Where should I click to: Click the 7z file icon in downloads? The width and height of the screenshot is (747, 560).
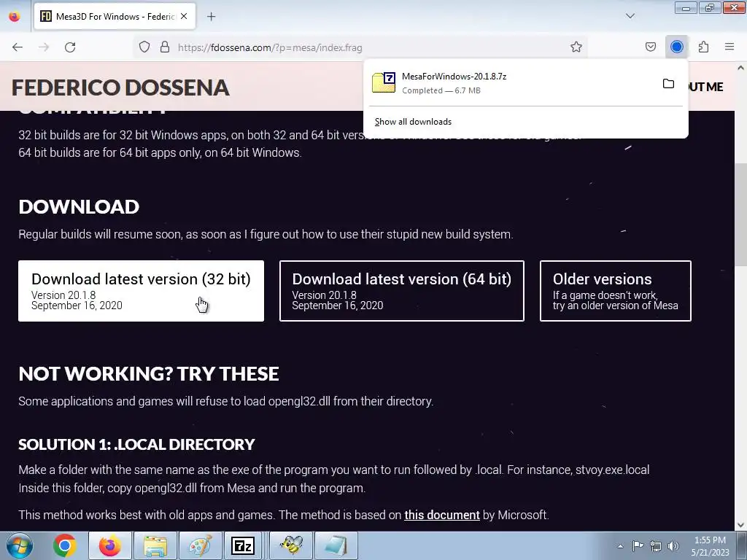[x=384, y=82]
